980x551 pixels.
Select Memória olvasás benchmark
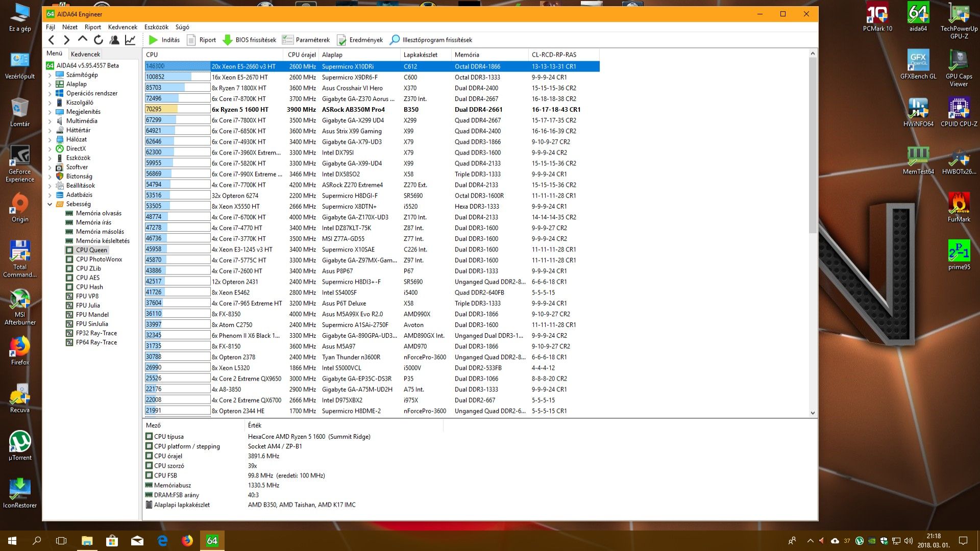pos(99,213)
